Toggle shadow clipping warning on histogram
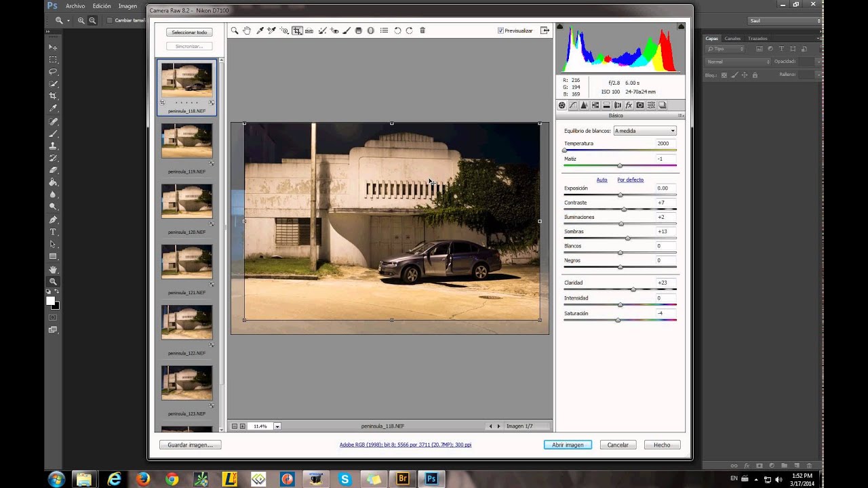This screenshot has height=488, width=868. (x=559, y=26)
